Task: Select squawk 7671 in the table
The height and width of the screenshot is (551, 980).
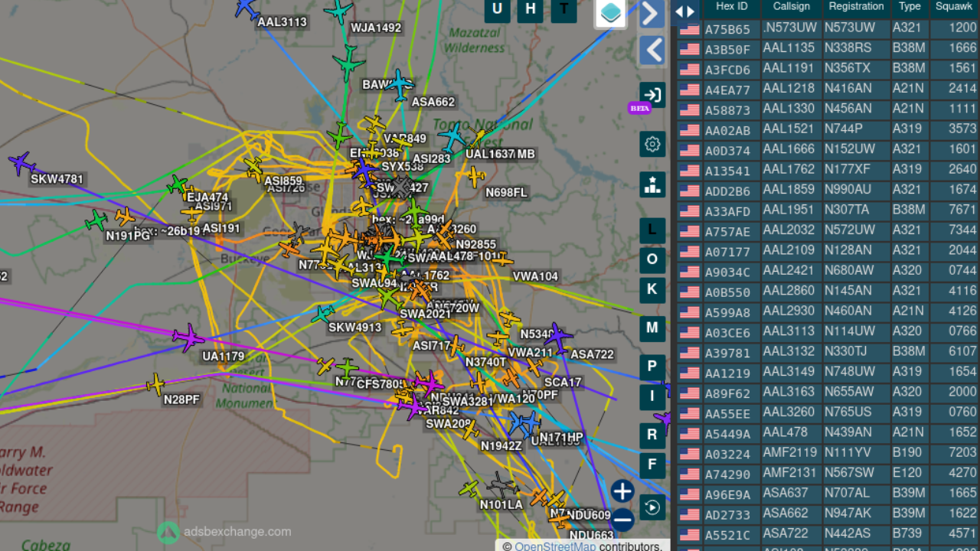Action: [962, 210]
